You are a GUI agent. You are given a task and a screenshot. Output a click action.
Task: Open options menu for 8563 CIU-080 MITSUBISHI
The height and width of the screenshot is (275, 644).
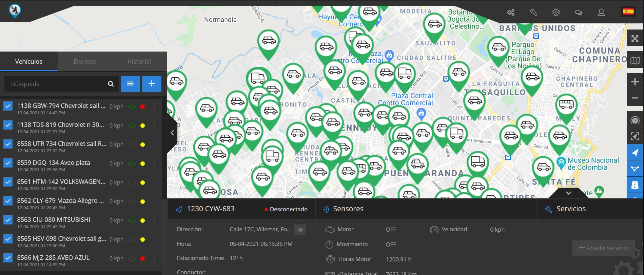pyautogui.click(x=154, y=220)
